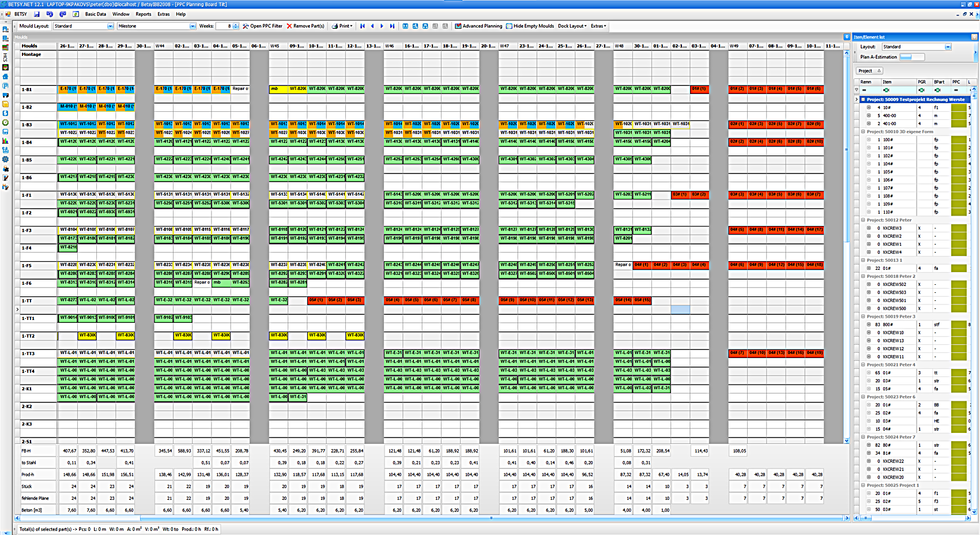Collapse Project 50009 Testprojekt group
The image size is (980, 535).
(x=863, y=99)
